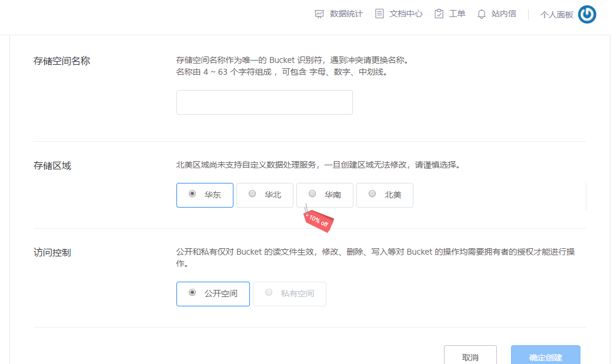Open the 个人面板 personal panel
Image resolution: width=611 pixels, height=364 pixels.
(x=556, y=15)
